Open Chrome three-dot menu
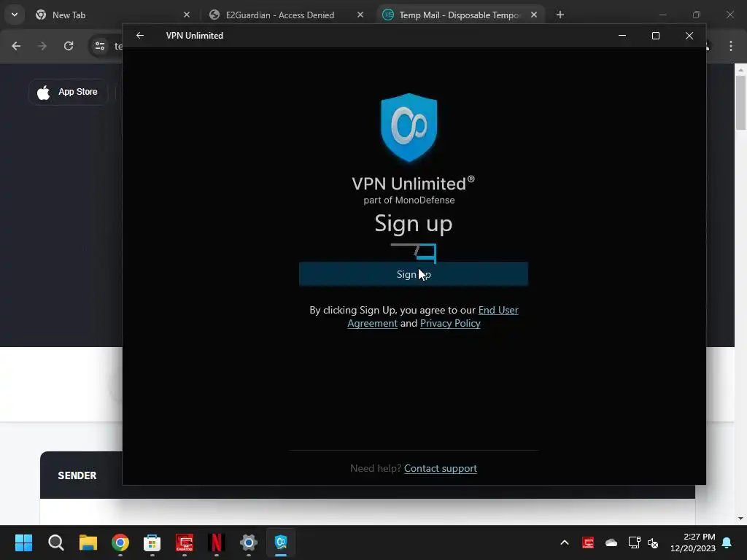This screenshot has height=560, width=747. tap(731, 46)
